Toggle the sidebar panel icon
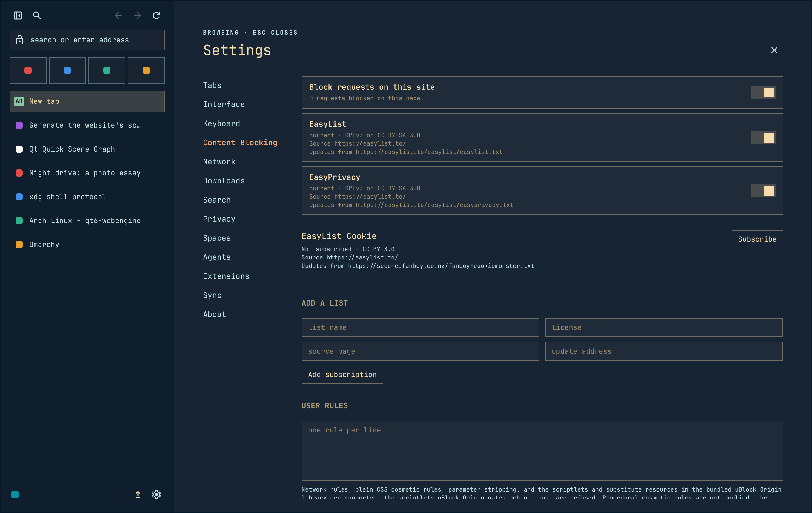 pos(18,16)
